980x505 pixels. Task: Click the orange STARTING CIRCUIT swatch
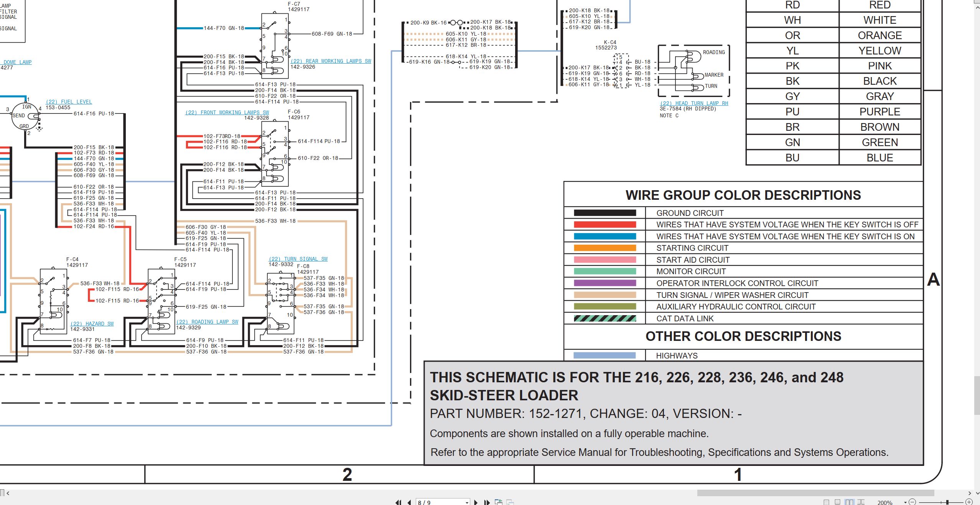click(605, 248)
